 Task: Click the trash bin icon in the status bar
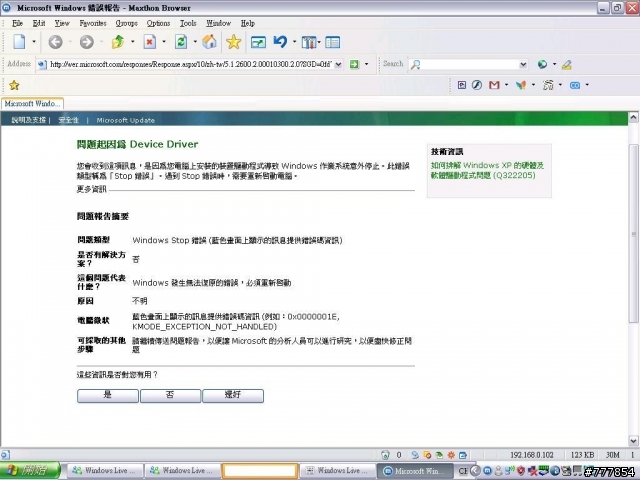tap(385, 455)
